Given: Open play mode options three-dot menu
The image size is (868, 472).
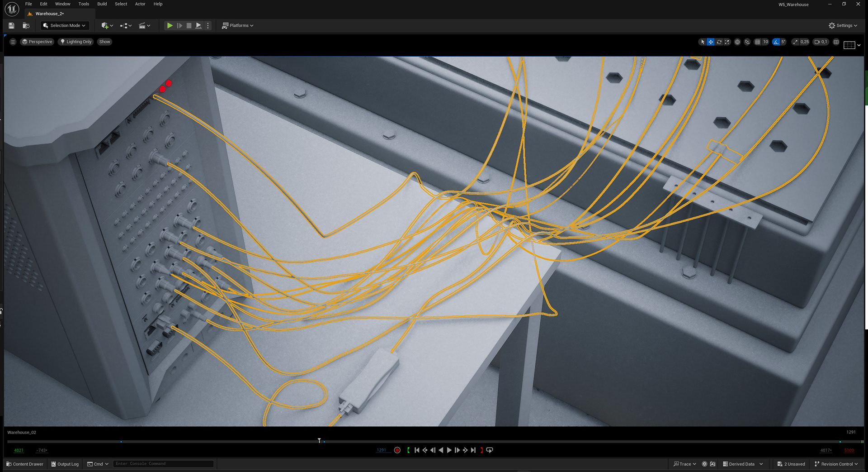Looking at the screenshot, I should [x=208, y=26].
